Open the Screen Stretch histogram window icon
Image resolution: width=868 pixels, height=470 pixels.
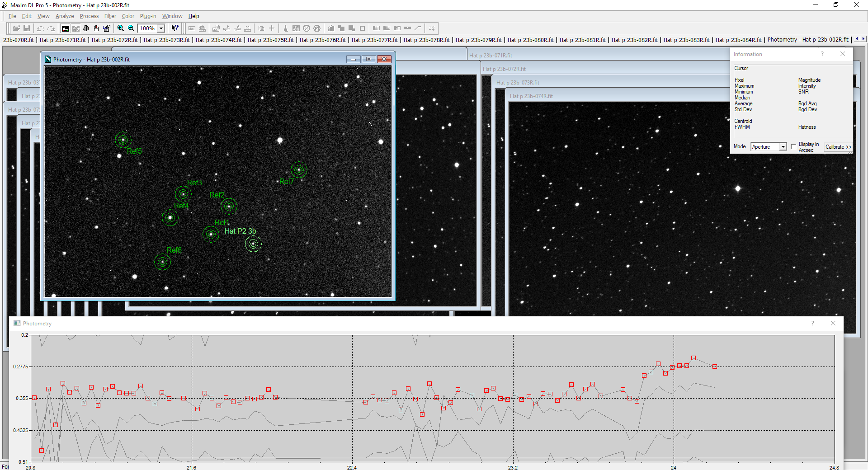click(66, 28)
